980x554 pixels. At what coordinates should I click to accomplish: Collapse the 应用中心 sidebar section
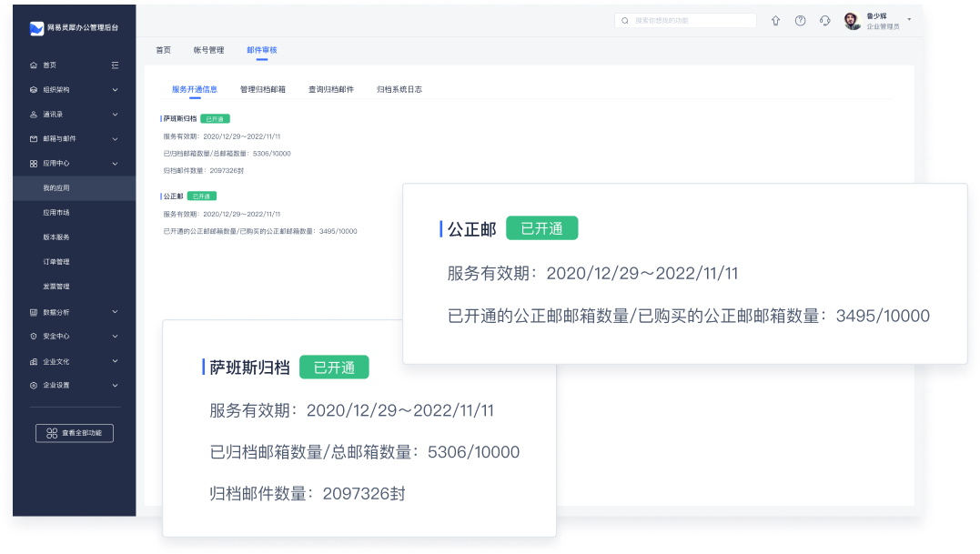coord(115,164)
